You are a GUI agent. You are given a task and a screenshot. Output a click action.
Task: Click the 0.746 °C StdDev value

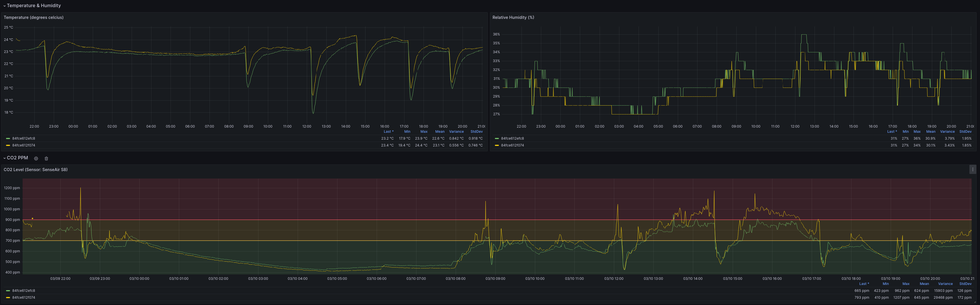coord(475,145)
